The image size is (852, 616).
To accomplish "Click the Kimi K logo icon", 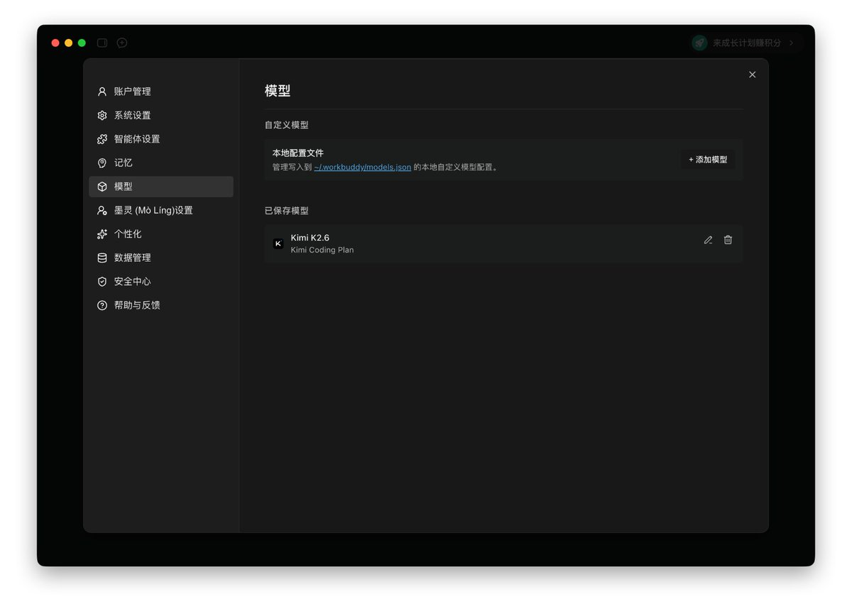I will coord(278,243).
